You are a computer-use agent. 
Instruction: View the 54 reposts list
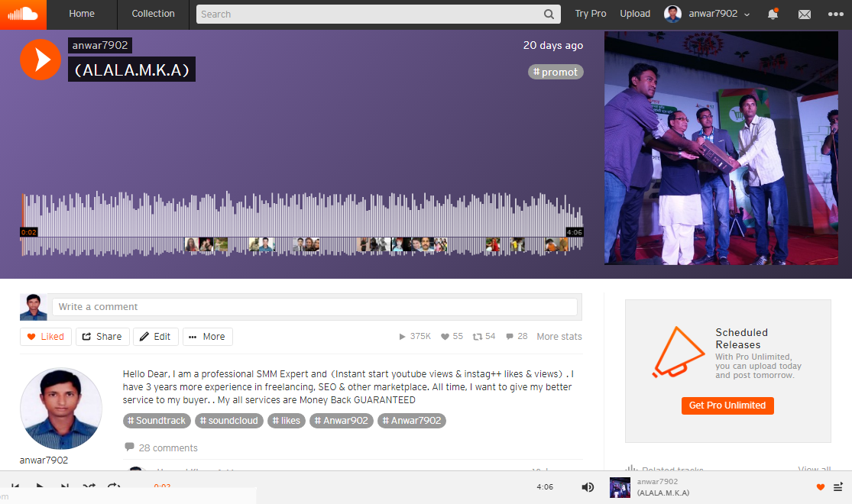click(484, 337)
